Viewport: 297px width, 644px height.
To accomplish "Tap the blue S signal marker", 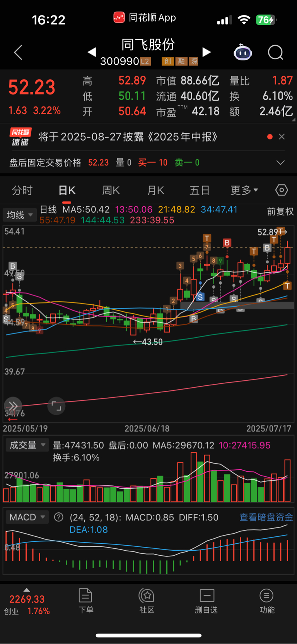I will tap(200, 297).
